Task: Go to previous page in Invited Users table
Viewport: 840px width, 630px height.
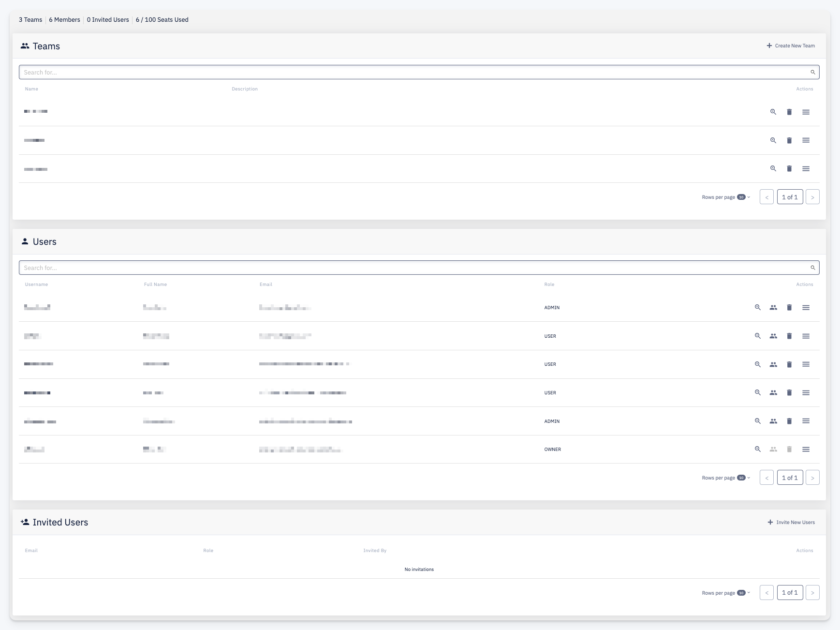Action: pos(766,593)
